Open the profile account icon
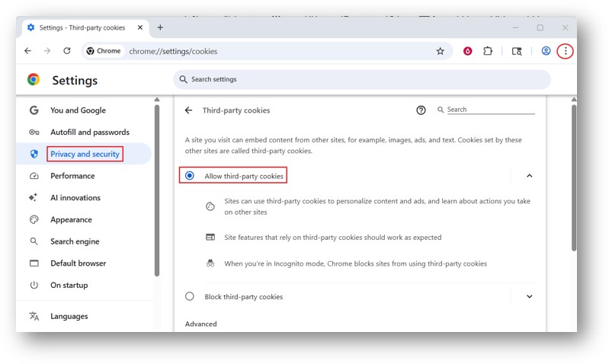Viewport: 609px width, 364px height. pos(546,51)
